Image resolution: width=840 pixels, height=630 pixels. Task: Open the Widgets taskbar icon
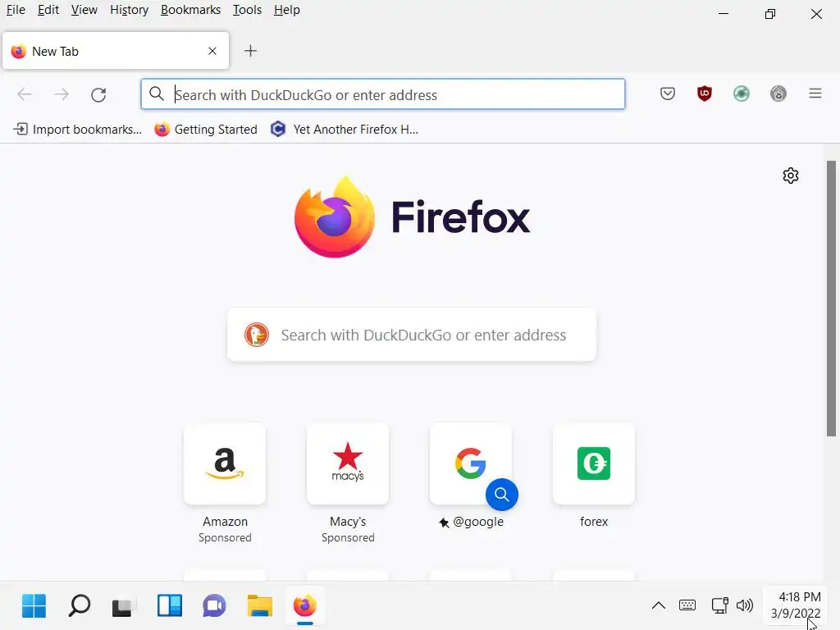click(169, 606)
